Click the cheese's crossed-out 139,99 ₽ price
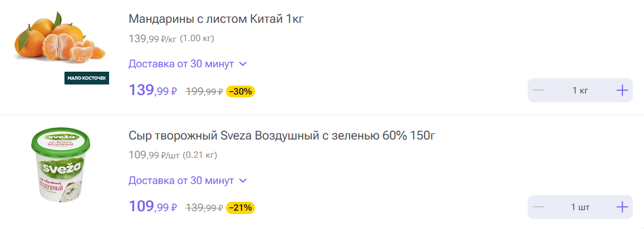Viewport: 644px width, 229px height. [204, 208]
